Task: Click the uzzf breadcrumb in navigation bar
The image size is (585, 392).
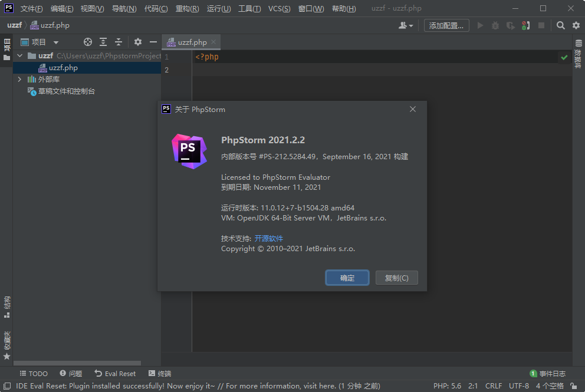Action: pyautogui.click(x=14, y=25)
